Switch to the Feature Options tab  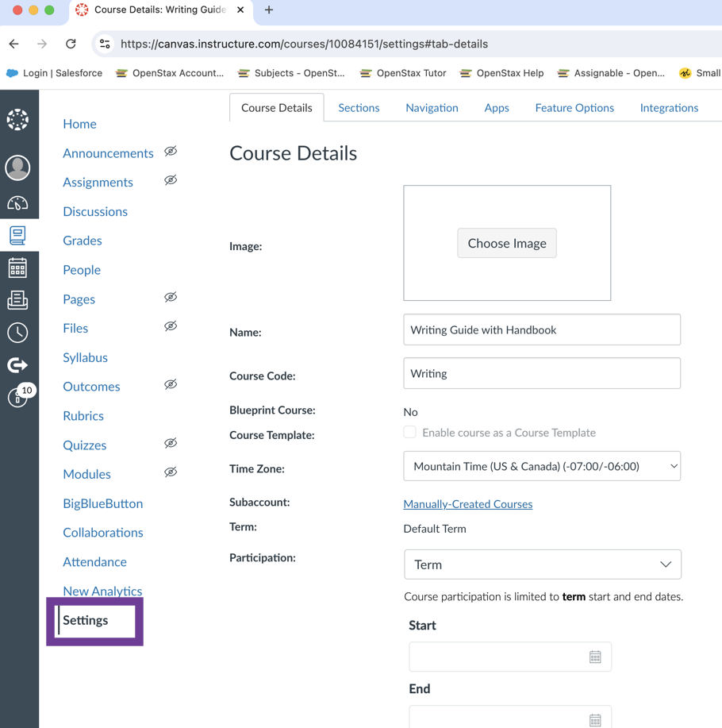coord(574,107)
